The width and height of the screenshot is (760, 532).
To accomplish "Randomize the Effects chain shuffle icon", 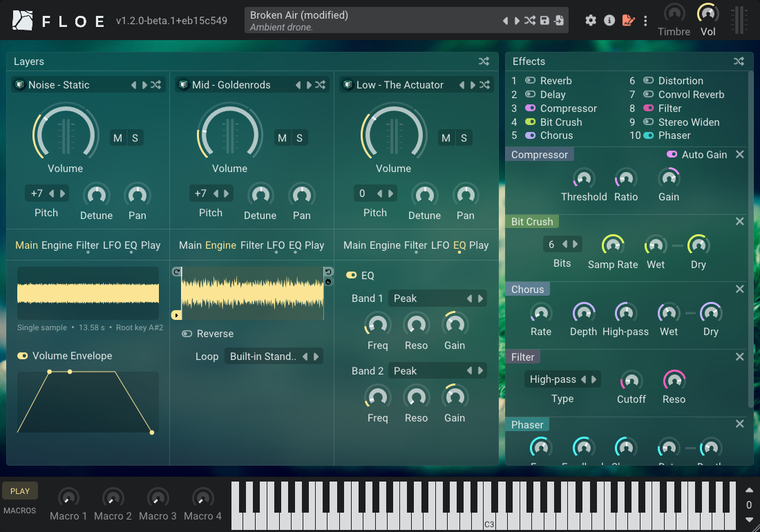I will [738, 61].
